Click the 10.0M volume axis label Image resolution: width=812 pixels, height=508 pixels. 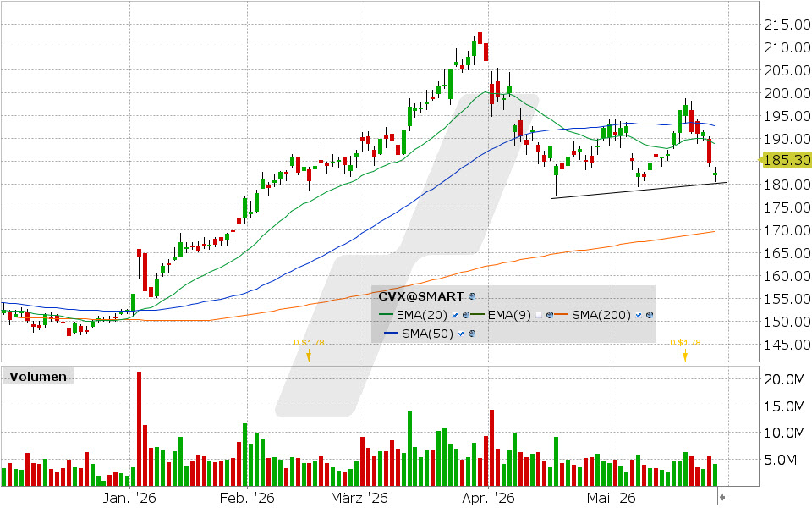pyautogui.click(x=785, y=433)
